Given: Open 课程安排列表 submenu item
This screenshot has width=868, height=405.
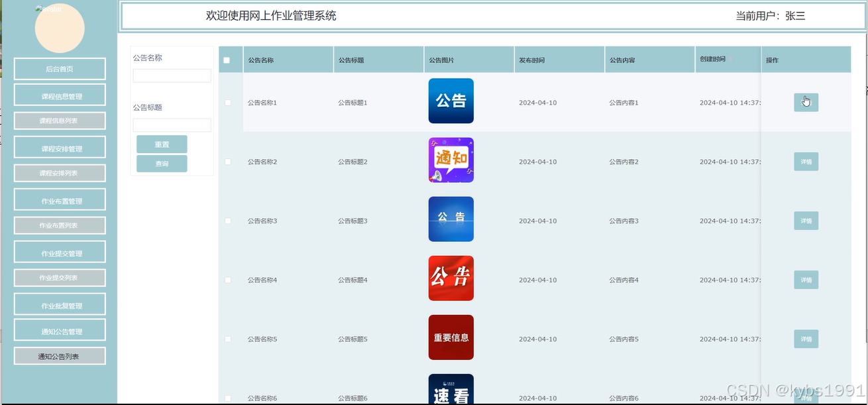Looking at the screenshot, I should coord(60,173).
